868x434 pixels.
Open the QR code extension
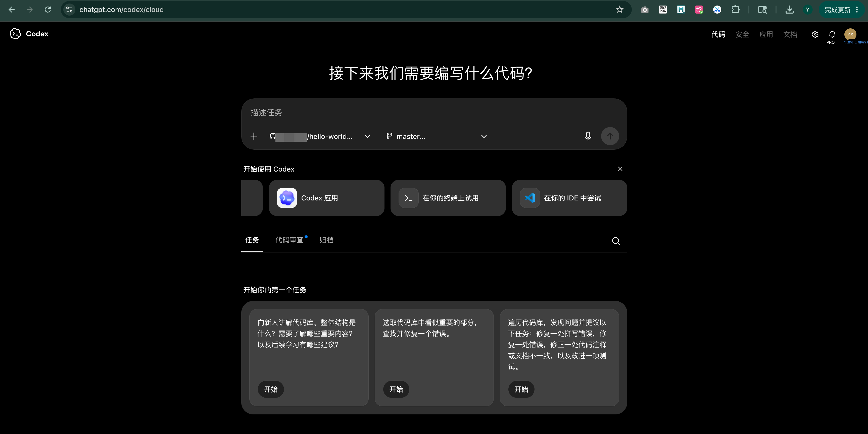tap(663, 10)
